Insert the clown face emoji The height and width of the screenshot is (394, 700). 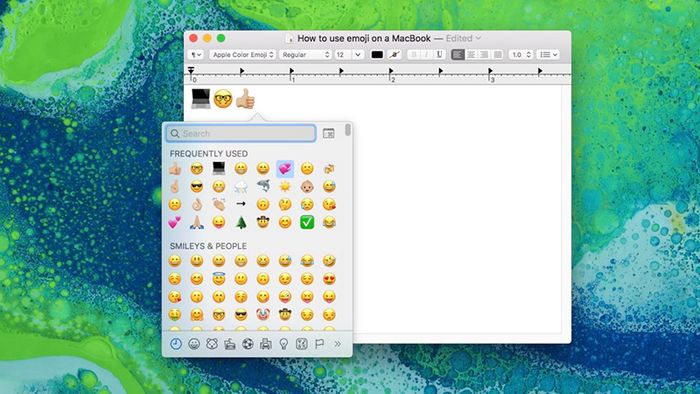pos(263,315)
